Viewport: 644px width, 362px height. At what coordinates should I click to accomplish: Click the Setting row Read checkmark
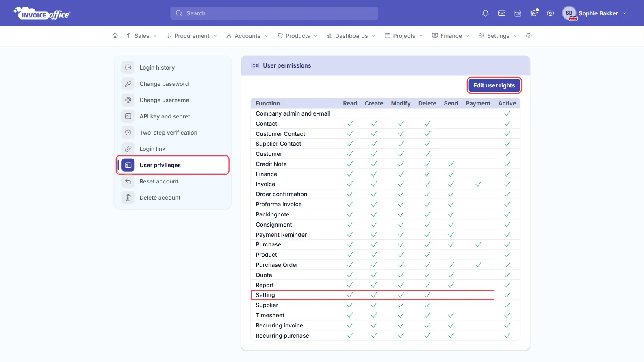[x=350, y=295]
